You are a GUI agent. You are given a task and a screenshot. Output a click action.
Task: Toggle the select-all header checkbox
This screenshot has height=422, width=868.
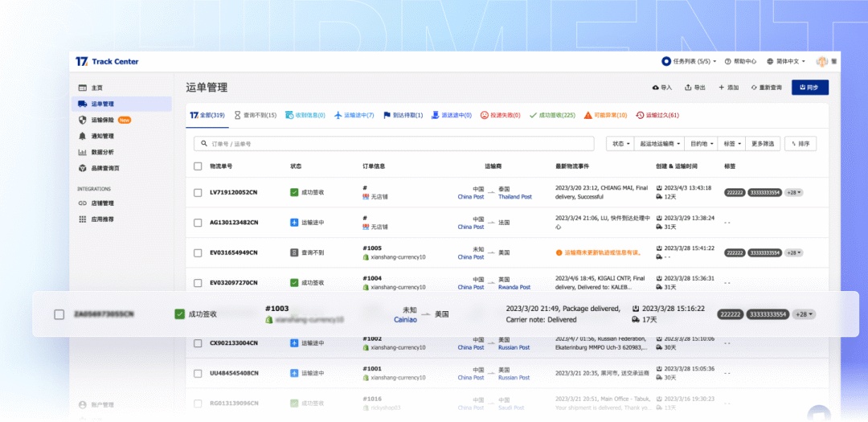(x=198, y=166)
